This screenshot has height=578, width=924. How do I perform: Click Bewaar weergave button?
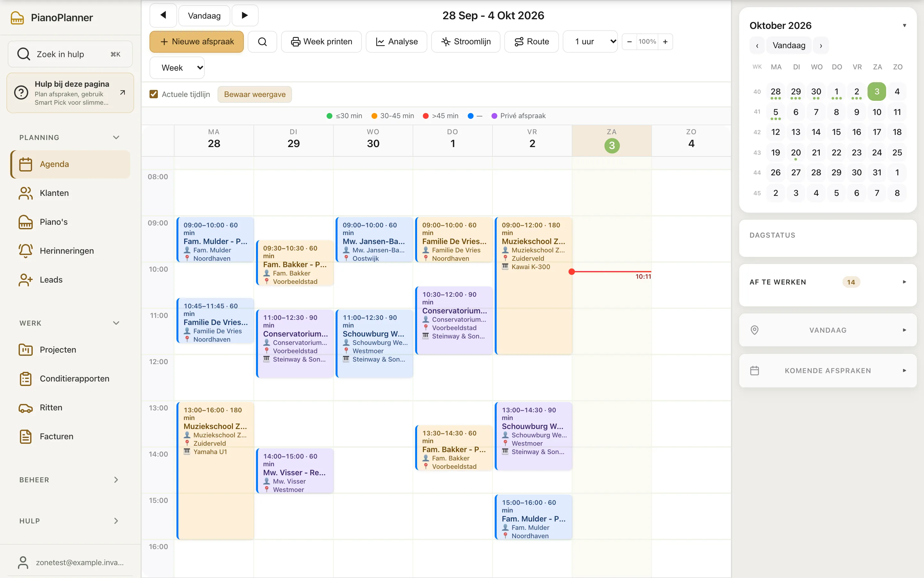255,94
